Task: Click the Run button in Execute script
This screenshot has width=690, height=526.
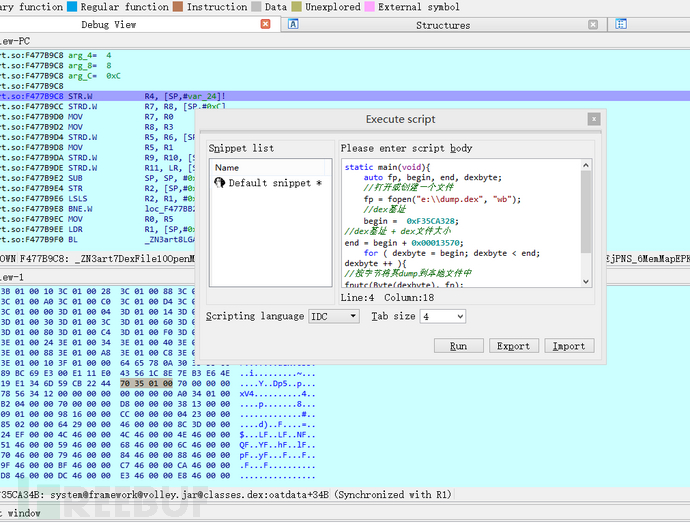Action: click(459, 346)
